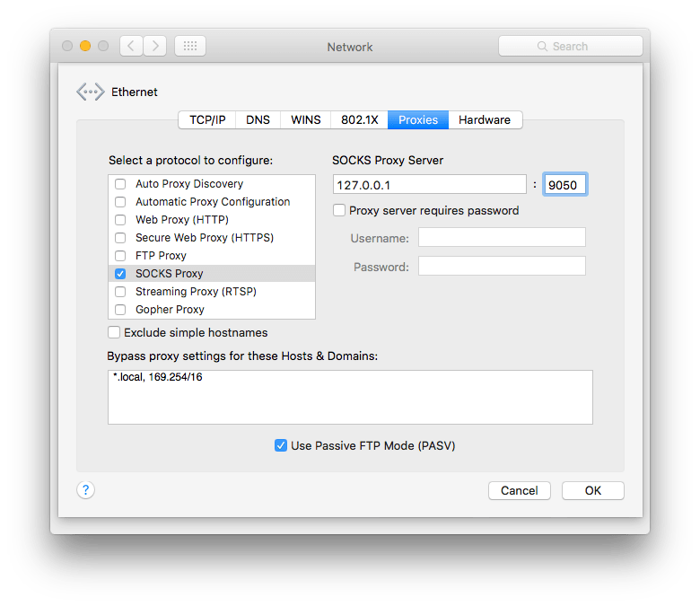Click the SOCKS proxy port field
700x606 pixels.
(565, 184)
